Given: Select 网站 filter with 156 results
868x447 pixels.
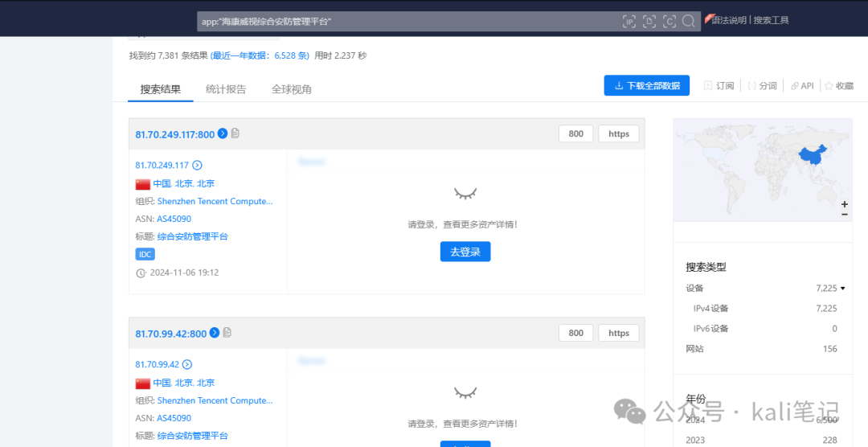Looking at the screenshot, I should tap(762, 348).
